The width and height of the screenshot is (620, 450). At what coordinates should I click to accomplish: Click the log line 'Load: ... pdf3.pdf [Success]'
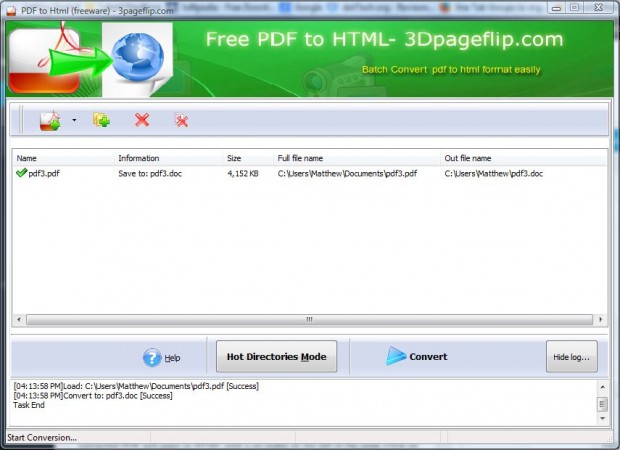(x=136, y=386)
